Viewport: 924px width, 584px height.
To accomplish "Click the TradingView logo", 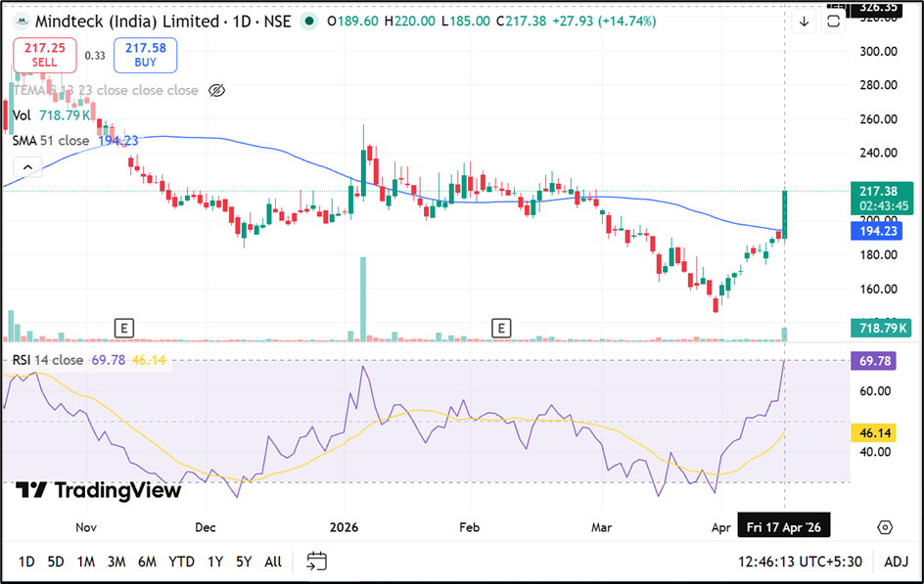I will (x=100, y=490).
